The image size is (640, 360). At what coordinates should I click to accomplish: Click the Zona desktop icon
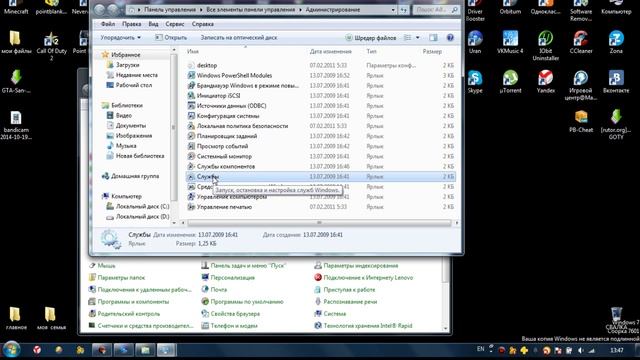click(x=616, y=42)
